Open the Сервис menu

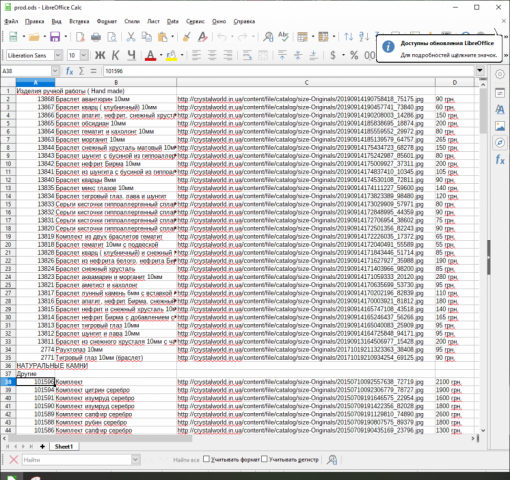[195, 21]
